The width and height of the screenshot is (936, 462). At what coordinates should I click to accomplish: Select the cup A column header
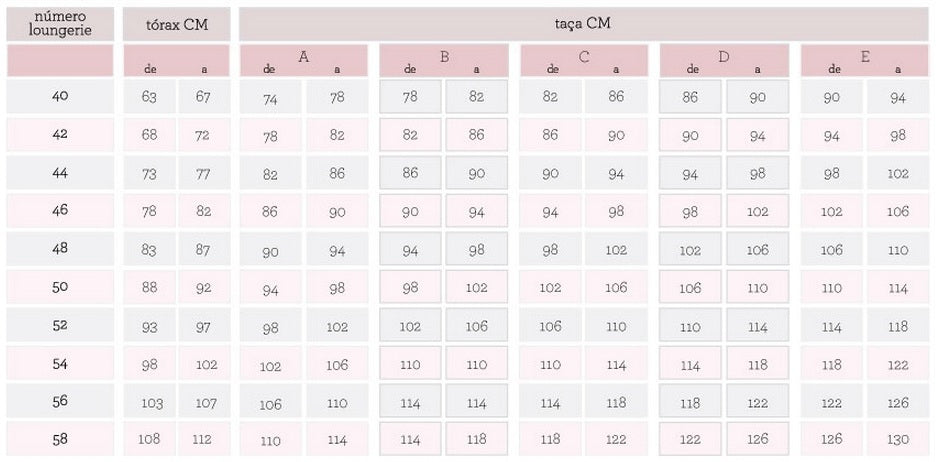pos(303,61)
